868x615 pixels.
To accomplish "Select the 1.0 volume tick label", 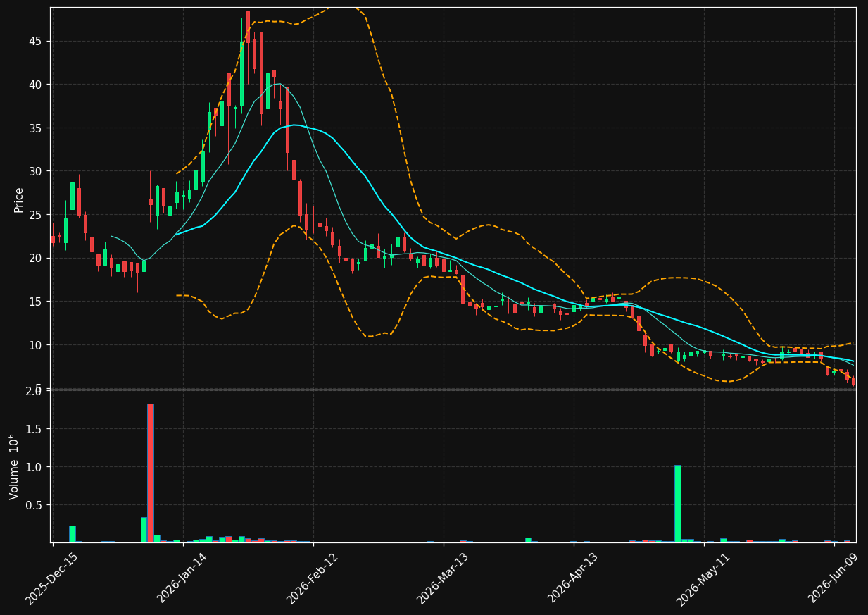I will 34,467.
